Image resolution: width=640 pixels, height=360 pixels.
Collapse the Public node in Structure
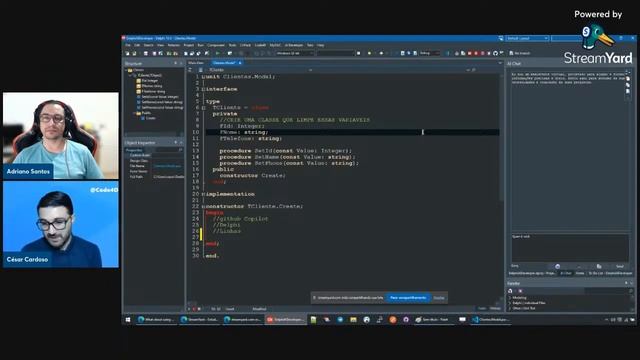click(134, 113)
